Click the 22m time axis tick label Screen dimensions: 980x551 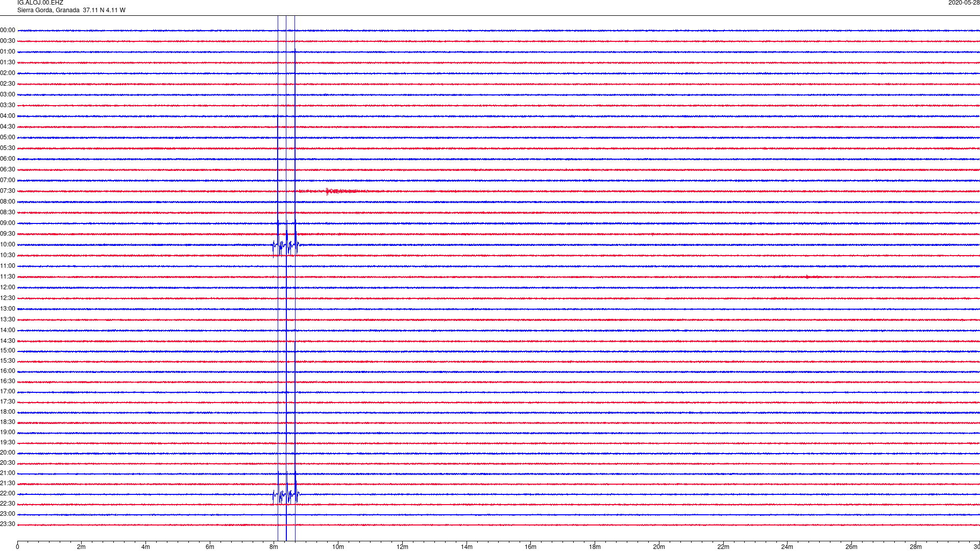(723, 547)
